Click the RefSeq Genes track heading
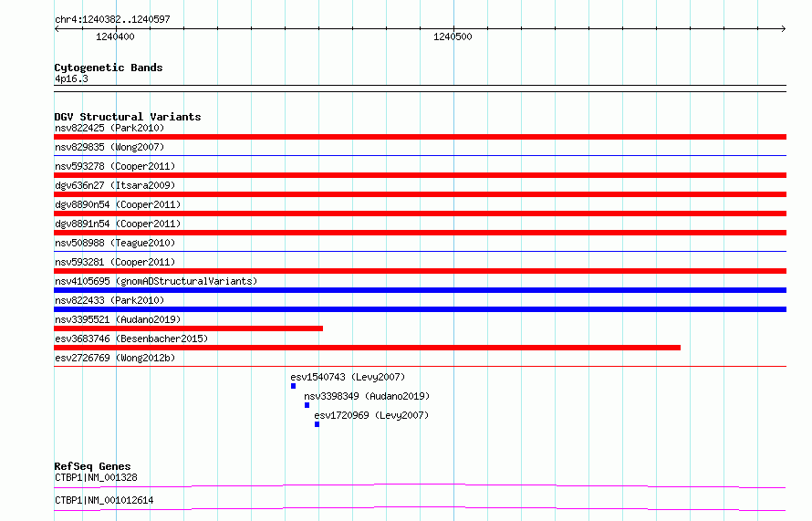 (x=92, y=466)
